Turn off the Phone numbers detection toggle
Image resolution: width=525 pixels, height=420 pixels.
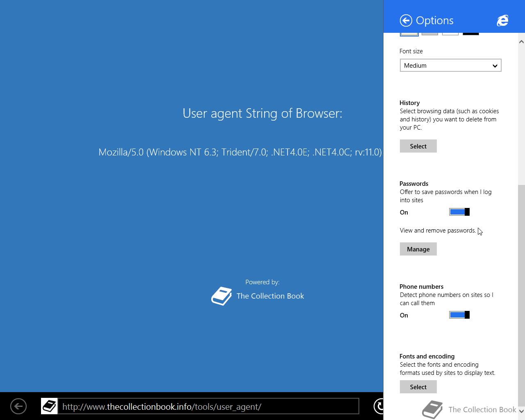point(459,315)
